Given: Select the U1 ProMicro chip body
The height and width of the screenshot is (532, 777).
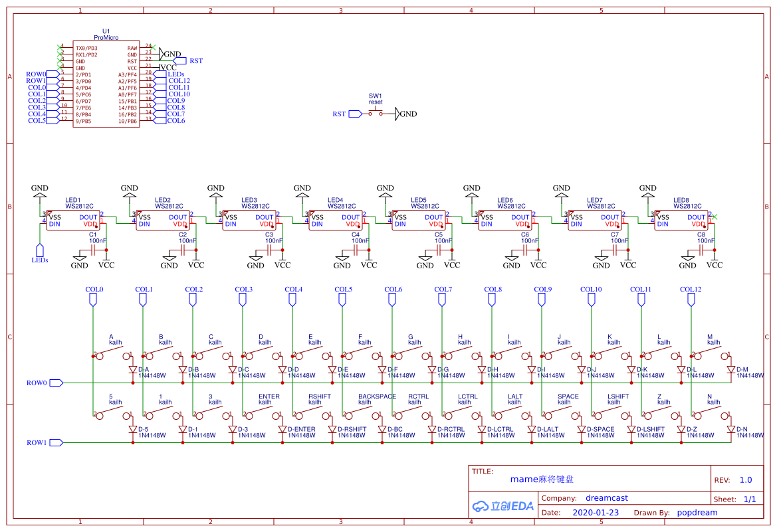Looking at the screenshot, I should (x=106, y=84).
